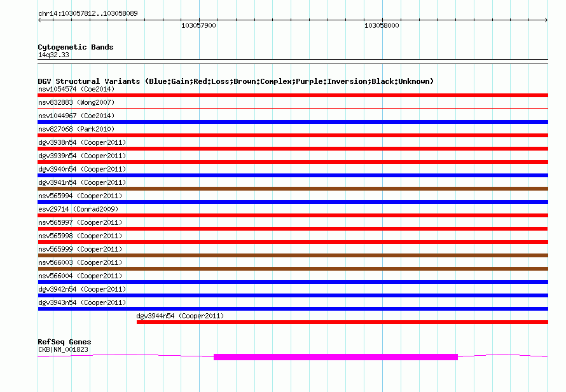Click the blue bar under dgv3943n54
The height and width of the screenshot is (392, 566).
pos(293,309)
